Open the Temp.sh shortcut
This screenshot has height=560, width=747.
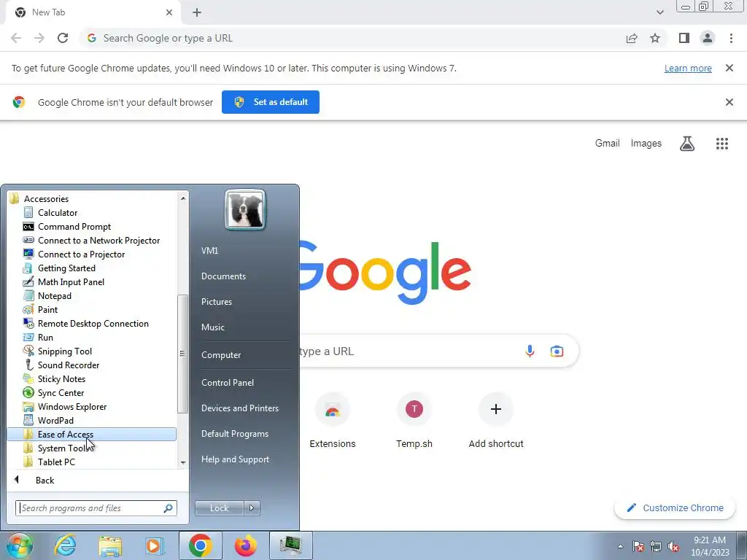point(414,421)
